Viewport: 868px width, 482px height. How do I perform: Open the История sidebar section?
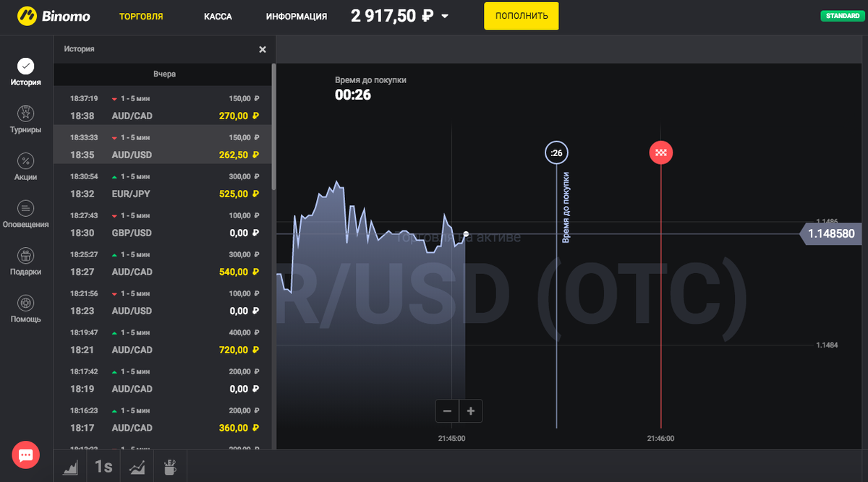pyautogui.click(x=26, y=72)
